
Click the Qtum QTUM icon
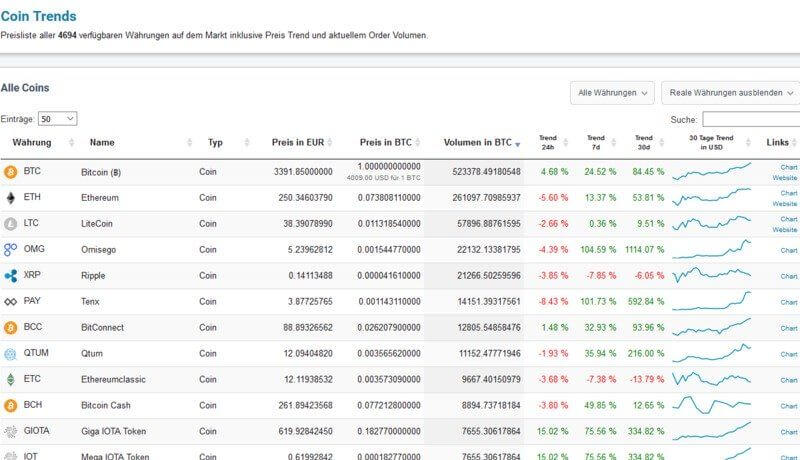point(10,354)
